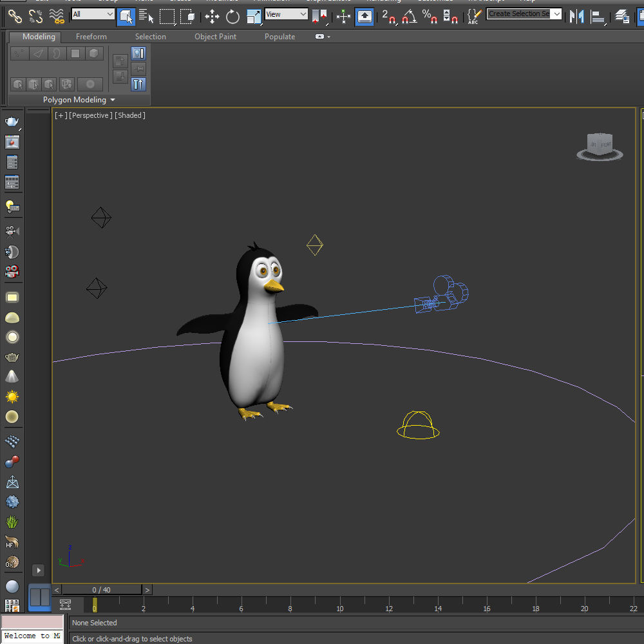Expand the sidebar play arrow button
Image resolution: width=644 pixels, height=644 pixels.
point(38,570)
